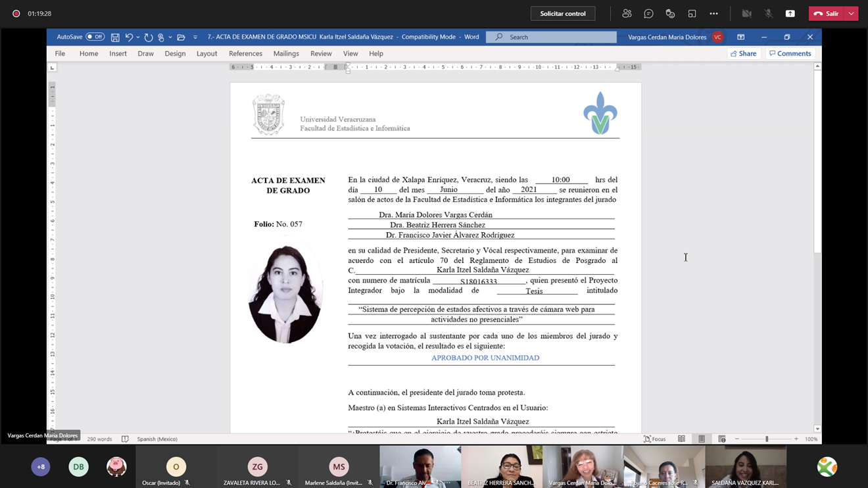Open the Undo history dropdown arrow

(138, 37)
